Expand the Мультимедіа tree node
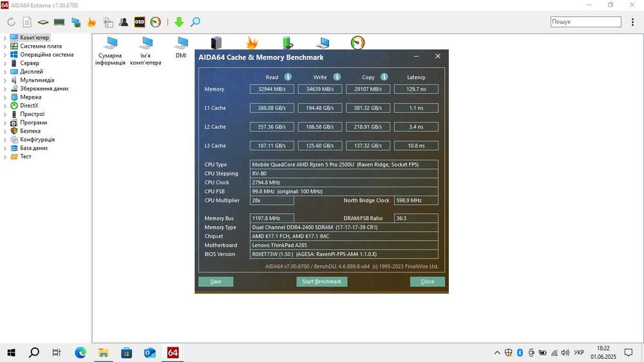The height and width of the screenshot is (362, 644). (5, 81)
